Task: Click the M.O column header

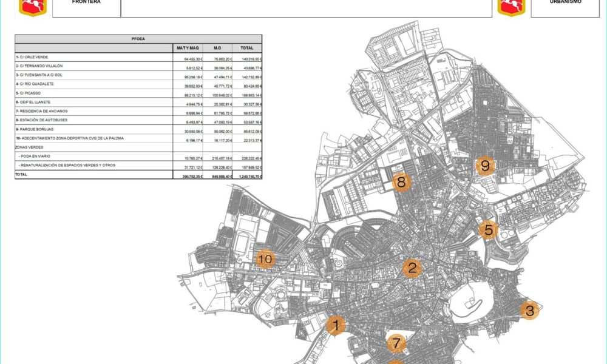Action: click(x=217, y=48)
